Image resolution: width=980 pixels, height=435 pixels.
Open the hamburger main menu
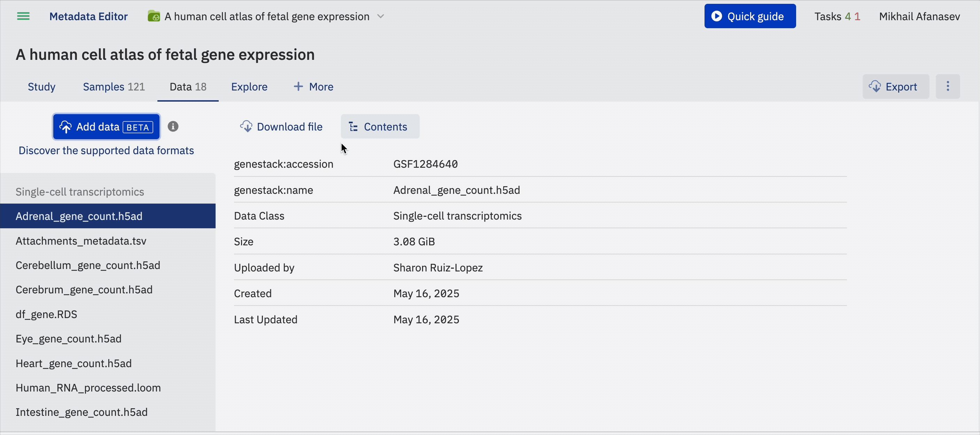(x=23, y=16)
